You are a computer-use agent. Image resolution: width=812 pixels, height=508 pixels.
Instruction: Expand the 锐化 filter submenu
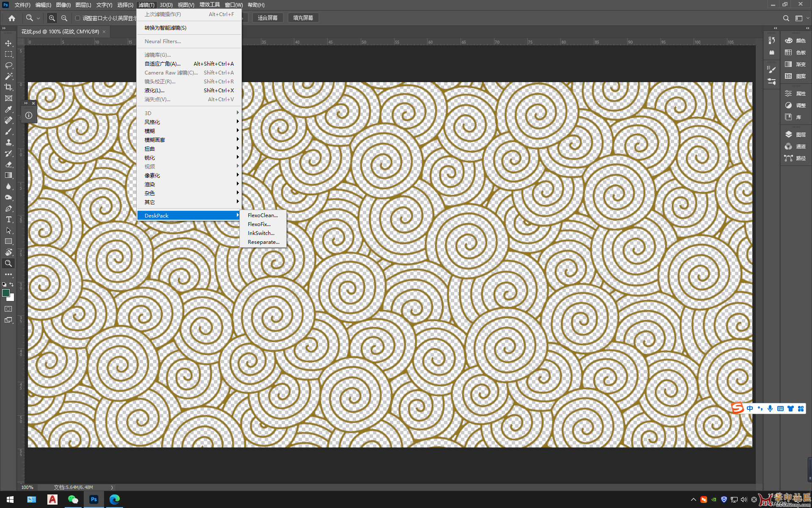coord(189,157)
